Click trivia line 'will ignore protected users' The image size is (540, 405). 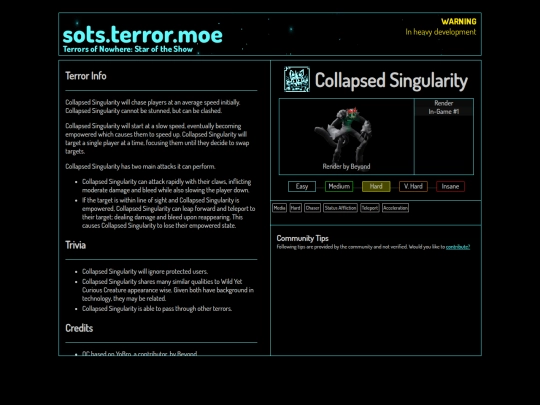[x=145, y=271]
